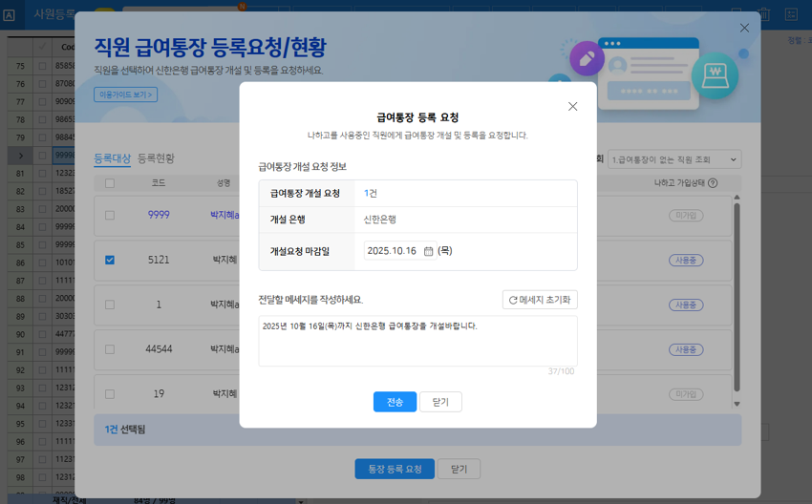Open the calendar icon for 개설요청 마감일

point(428,251)
